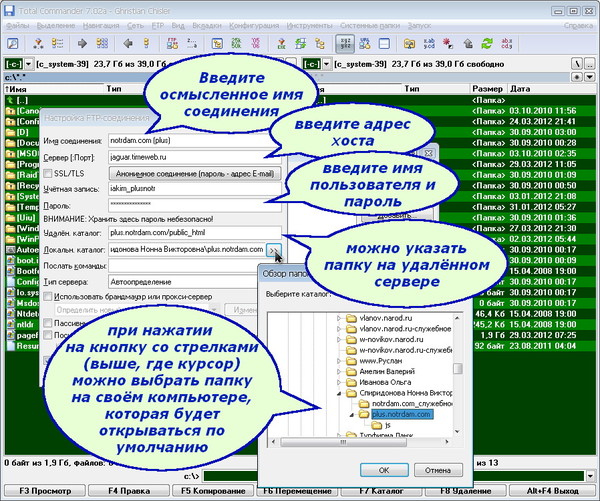Viewport: 600px width, 501px height.
Task: Expand the 'Иванова Ольга' tree node
Action: coord(339,382)
